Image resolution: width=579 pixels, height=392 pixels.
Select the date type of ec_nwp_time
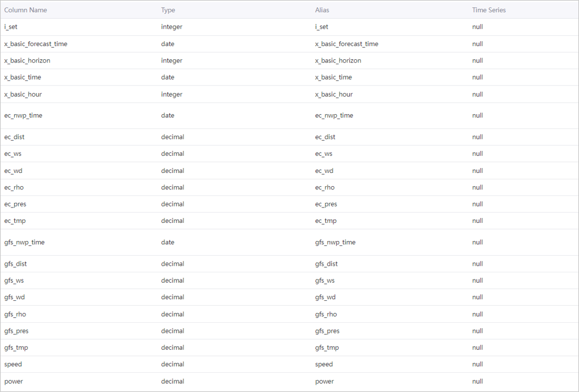[x=168, y=115]
